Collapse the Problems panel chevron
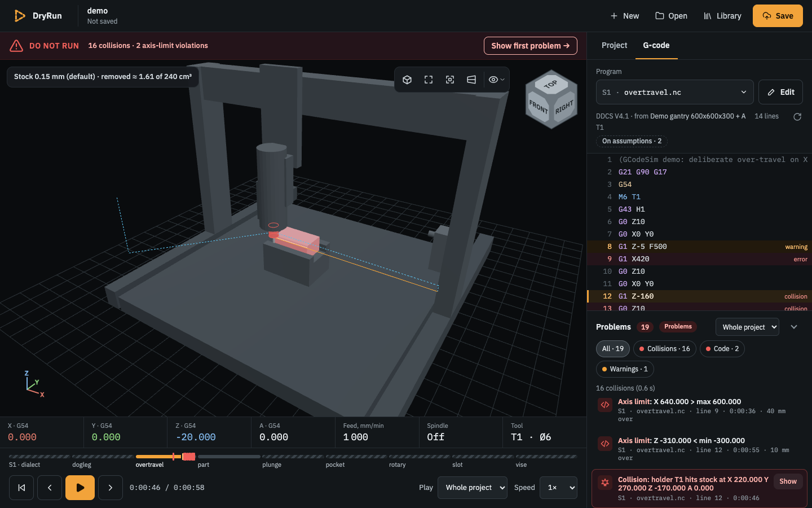 point(794,327)
